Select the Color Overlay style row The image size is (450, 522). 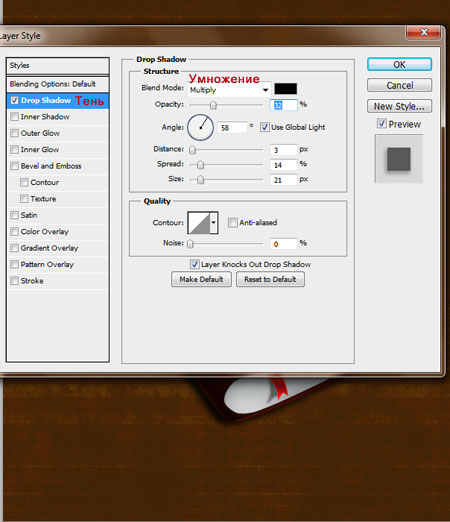click(x=58, y=231)
